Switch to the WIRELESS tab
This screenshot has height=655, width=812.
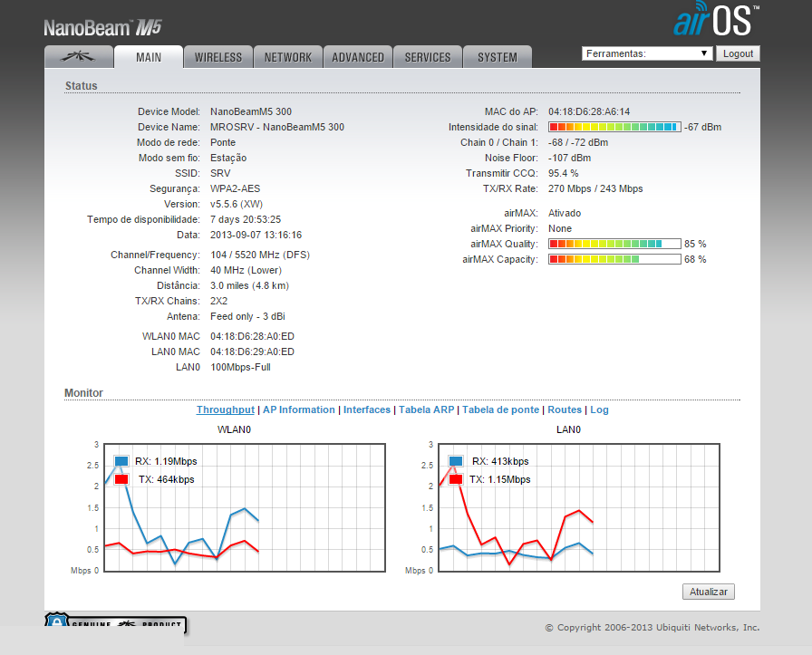click(x=218, y=57)
